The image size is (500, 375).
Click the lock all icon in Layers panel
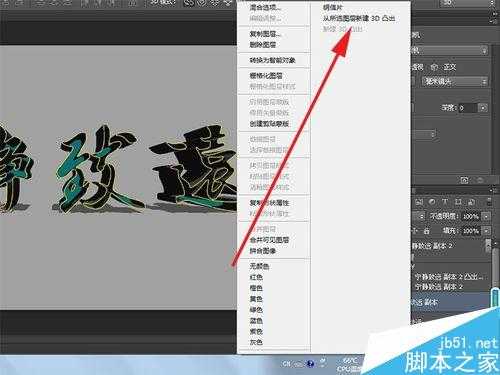[426, 231]
